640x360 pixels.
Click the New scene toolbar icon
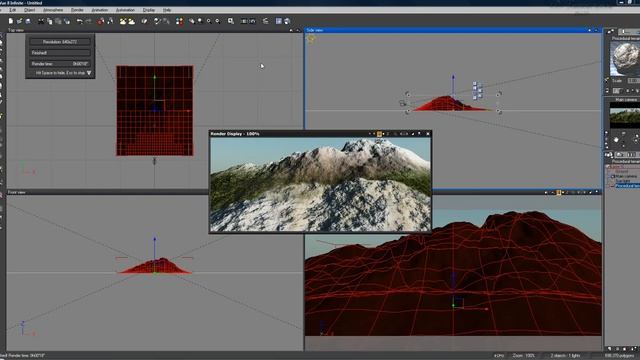(x=11, y=21)
